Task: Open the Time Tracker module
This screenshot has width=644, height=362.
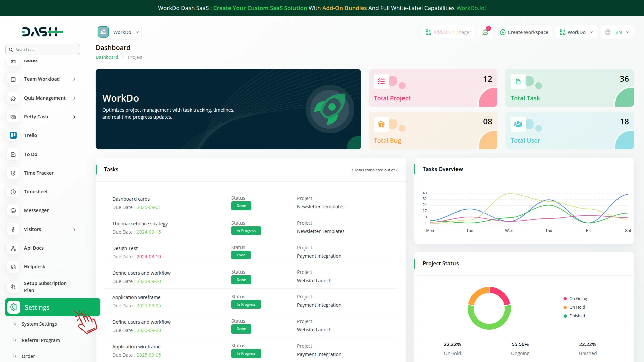Action: click(x=13, y=173)
